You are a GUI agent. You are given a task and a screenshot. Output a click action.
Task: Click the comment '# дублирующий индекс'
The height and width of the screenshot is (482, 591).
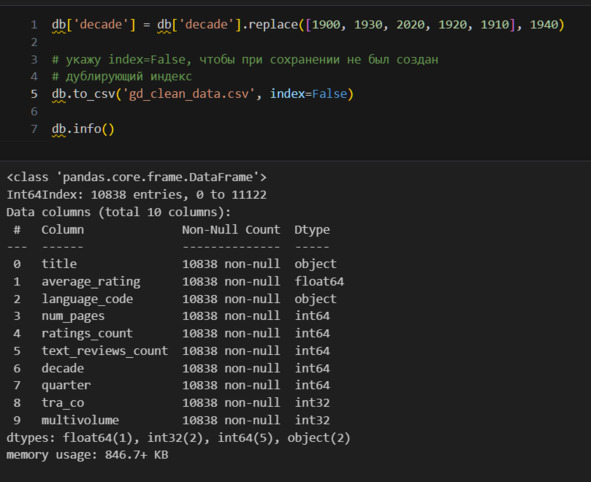tap(122, 77)
